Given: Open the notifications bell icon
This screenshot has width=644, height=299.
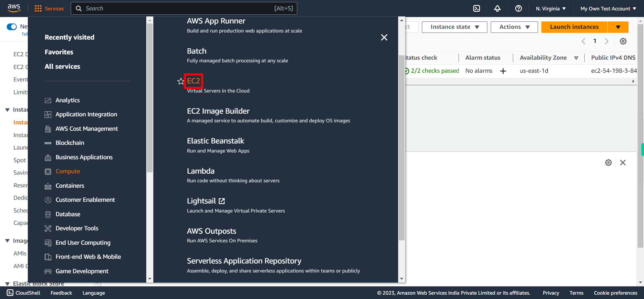Looking at the screenshot, I should pos(497,8).
